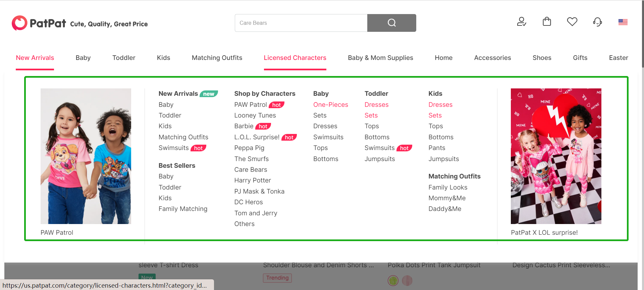Open the user account icon
This screenshot has height=290, width=644.
(x=521, y=22)
